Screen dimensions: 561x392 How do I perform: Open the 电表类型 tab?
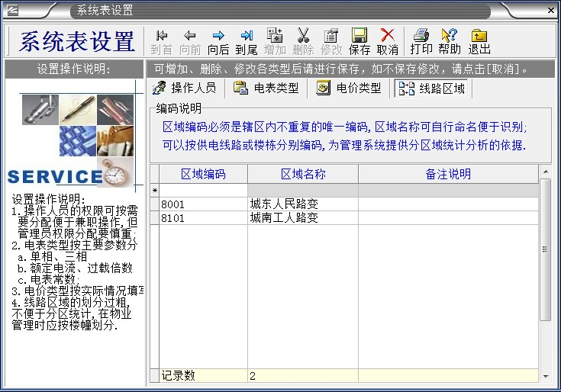click(266, 88)
